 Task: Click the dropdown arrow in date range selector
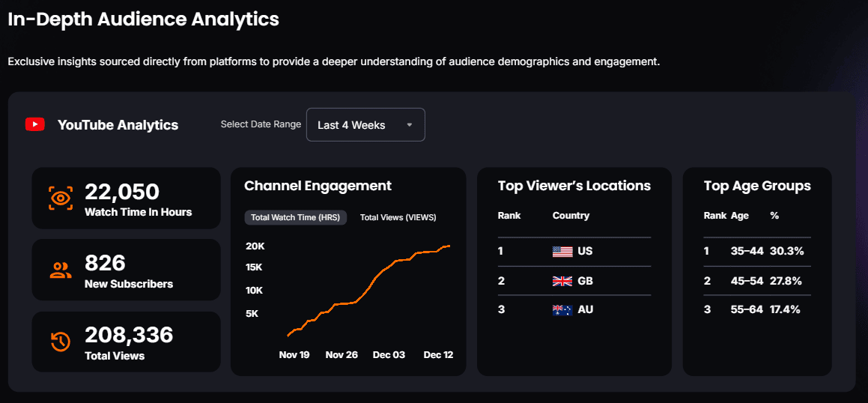[410, 125]
